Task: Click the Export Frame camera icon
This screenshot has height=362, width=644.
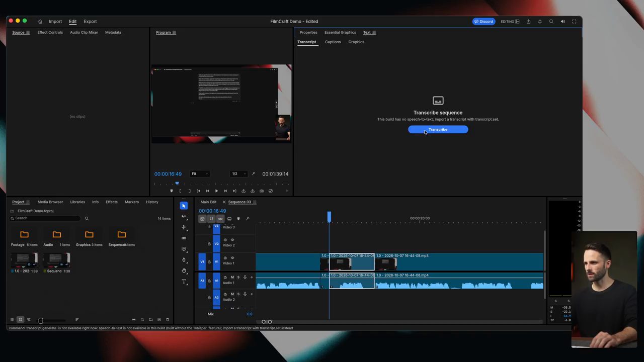Action: tap(261, 191)
